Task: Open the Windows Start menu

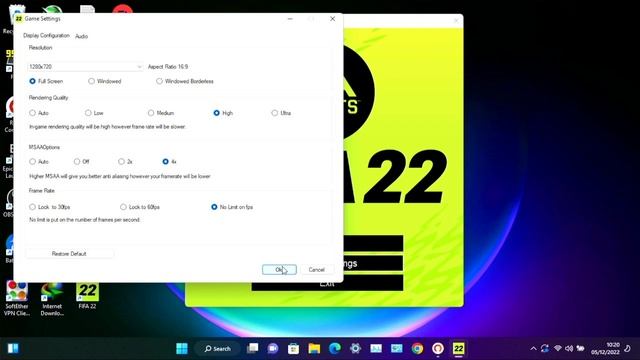Action: point(182,349)
